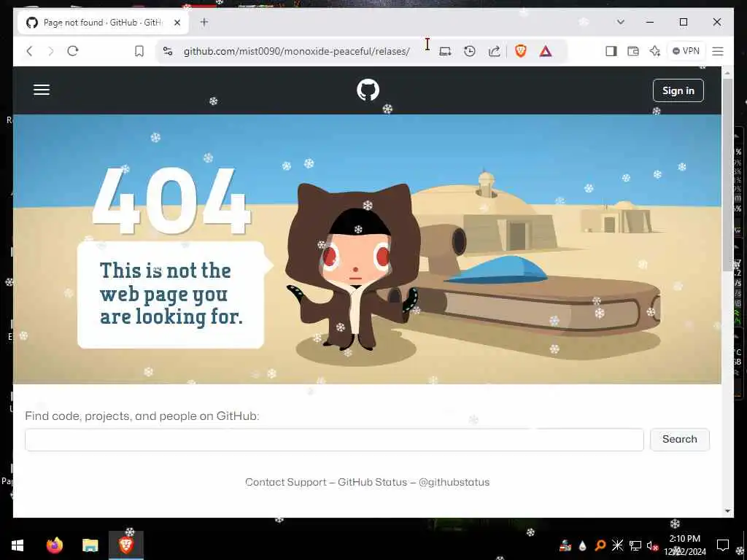Screen dimensions: 747x560
Task: Open Brave Rewards triangle icon
Action: click(546, 51)
